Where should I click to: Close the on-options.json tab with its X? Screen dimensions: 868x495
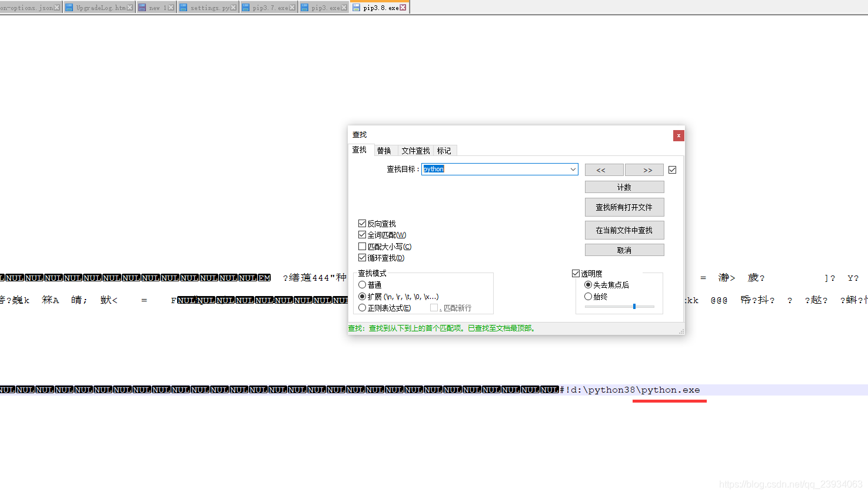click(57, 8)
